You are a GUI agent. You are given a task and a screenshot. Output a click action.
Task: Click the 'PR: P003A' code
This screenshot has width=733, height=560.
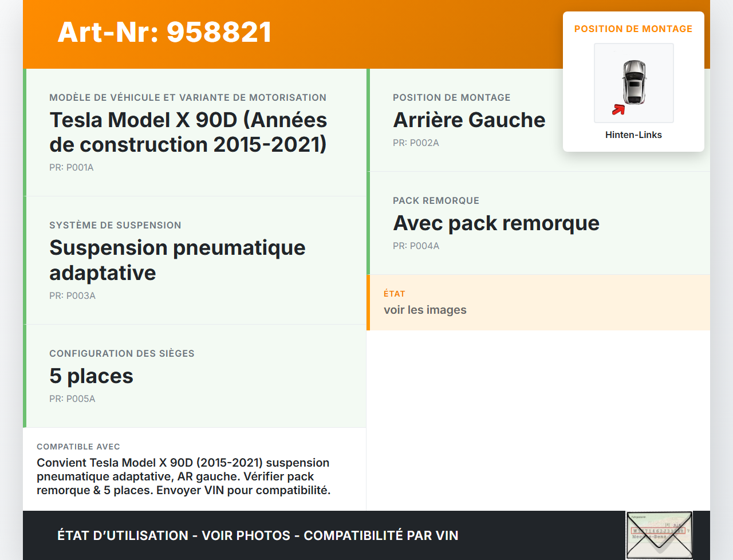coord(72,295)
